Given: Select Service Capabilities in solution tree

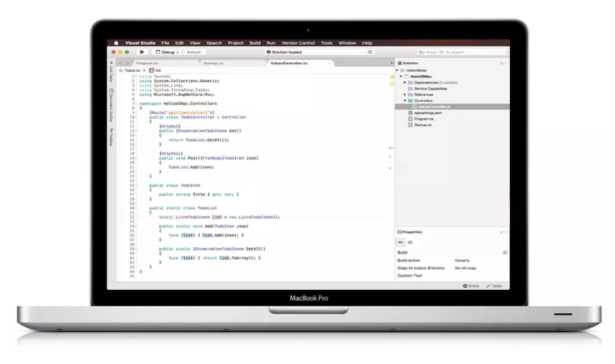Looking at the screenshot, I should (430, 89).
